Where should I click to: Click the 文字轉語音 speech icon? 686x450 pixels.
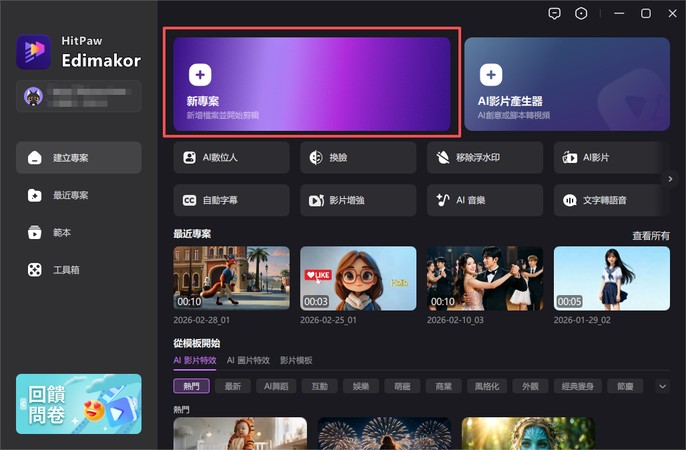pyautogui.click(x=570, y=200)
